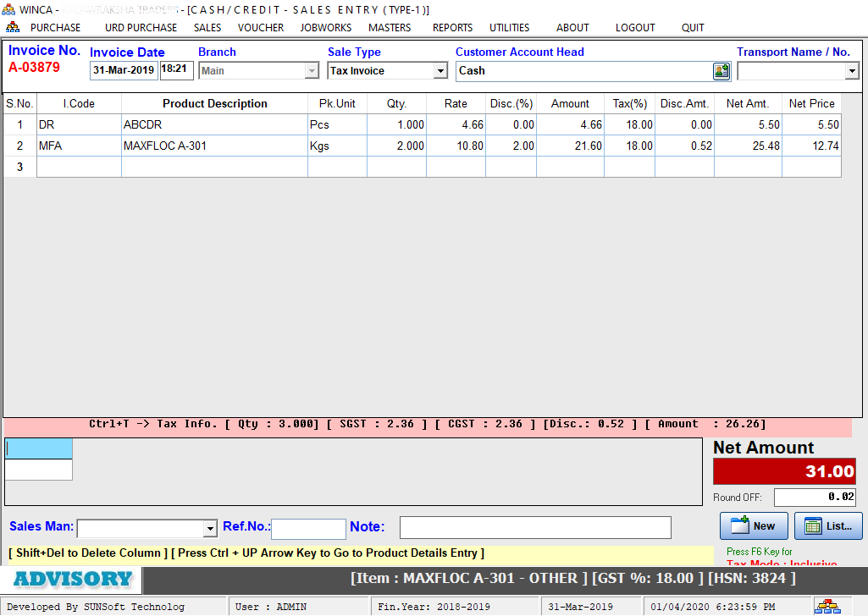Click the Round OFF value field

click(815, 497)
